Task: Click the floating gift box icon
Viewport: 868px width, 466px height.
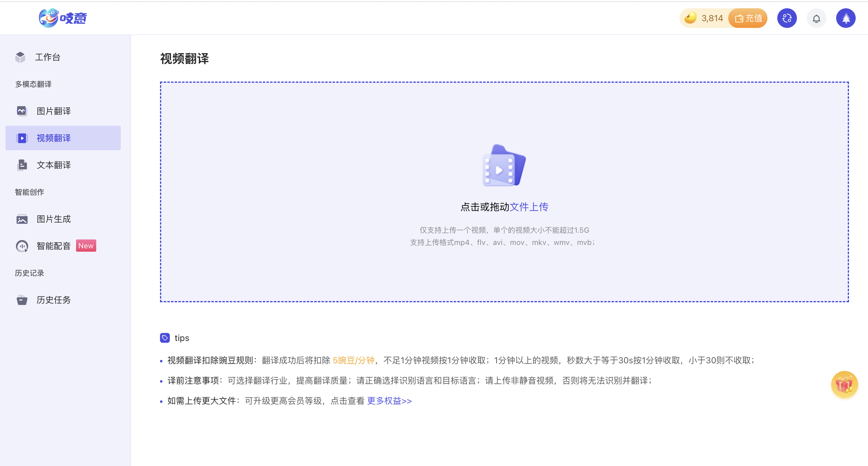Action: point(844,384)
